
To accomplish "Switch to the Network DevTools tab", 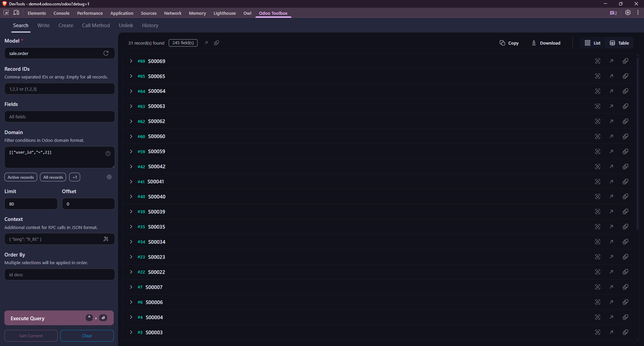I will [x=173, y=13].
